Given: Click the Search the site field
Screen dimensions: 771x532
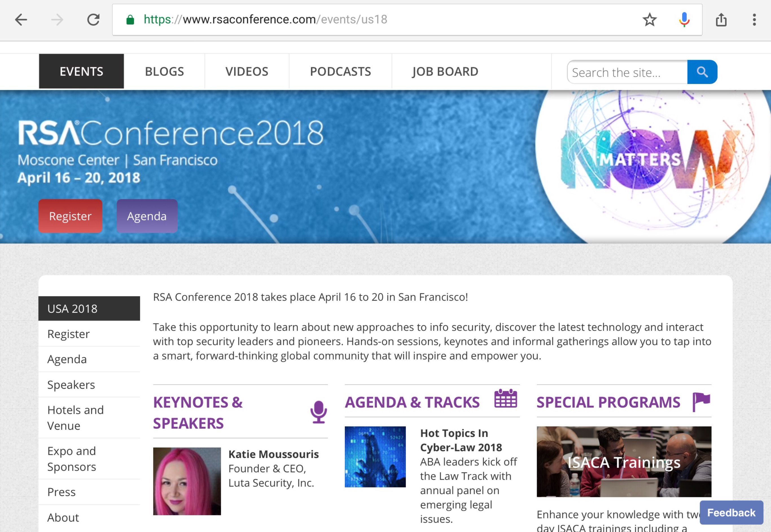Looking at the screenshot, I should (x=627, y=72).
